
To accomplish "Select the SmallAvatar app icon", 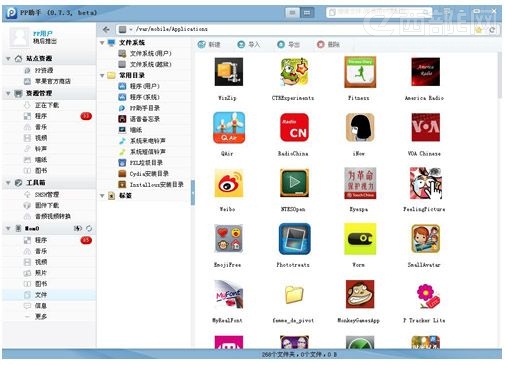I will pyautogui.click(x=425, y=239).
